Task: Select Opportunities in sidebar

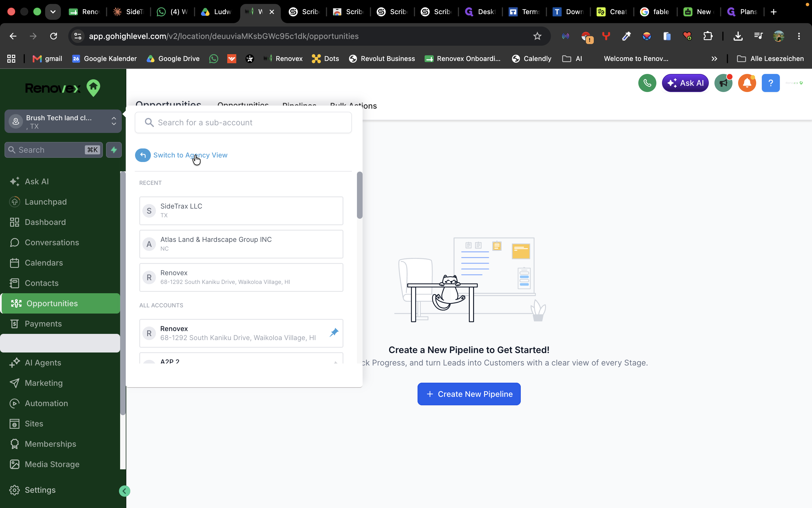Action: (x=60, y=303)
